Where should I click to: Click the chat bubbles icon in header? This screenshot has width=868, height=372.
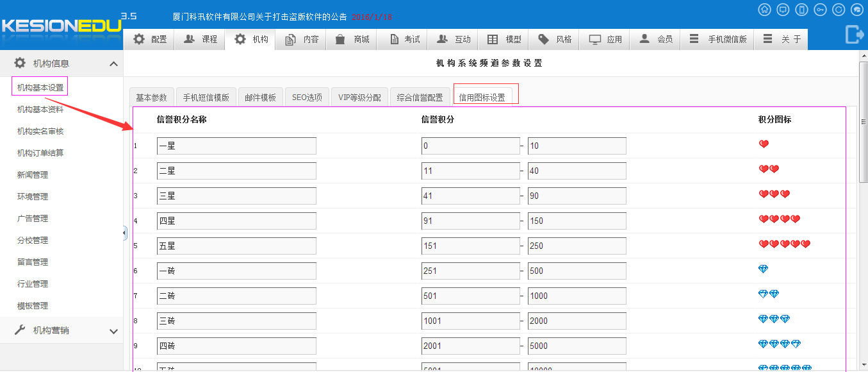pyautogui.click(x=857, y=10)
